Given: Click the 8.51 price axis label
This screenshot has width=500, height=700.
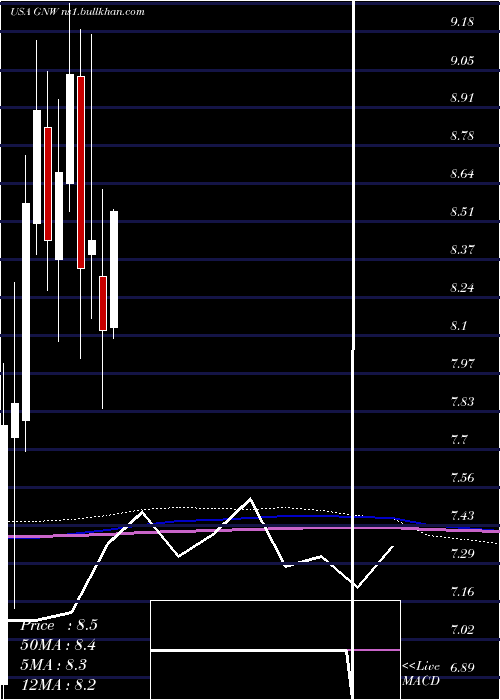Looking at the screenshot, I should (x=462, y=212).
